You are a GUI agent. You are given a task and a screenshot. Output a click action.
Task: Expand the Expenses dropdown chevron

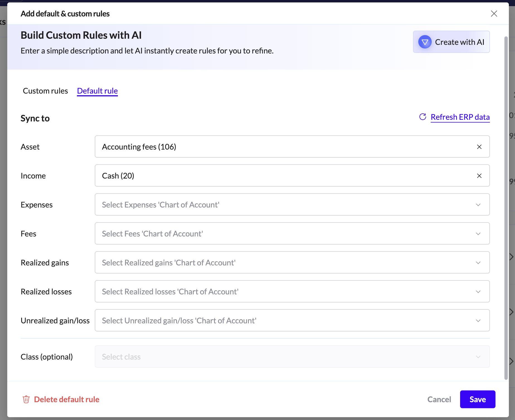[478, 205]
